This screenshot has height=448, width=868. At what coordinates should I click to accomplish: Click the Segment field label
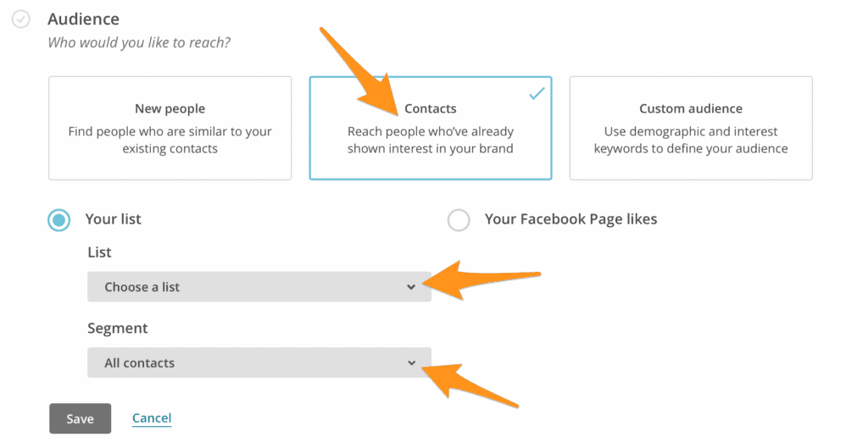pos(117,328)
